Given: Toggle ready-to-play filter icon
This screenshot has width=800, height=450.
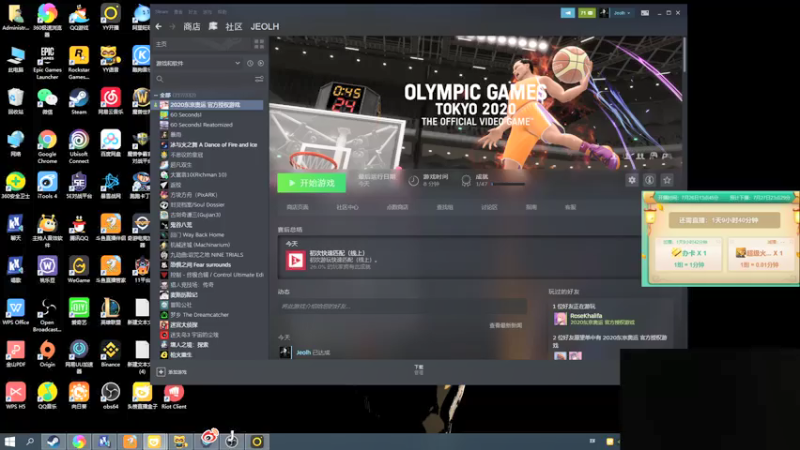Looking at the screenshot, I should click(x=261, y=63).
